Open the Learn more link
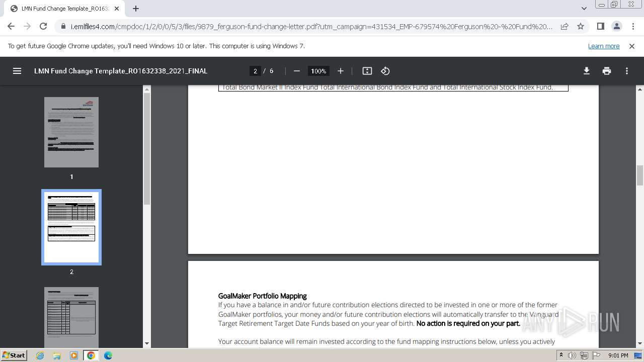 point(604,46)
